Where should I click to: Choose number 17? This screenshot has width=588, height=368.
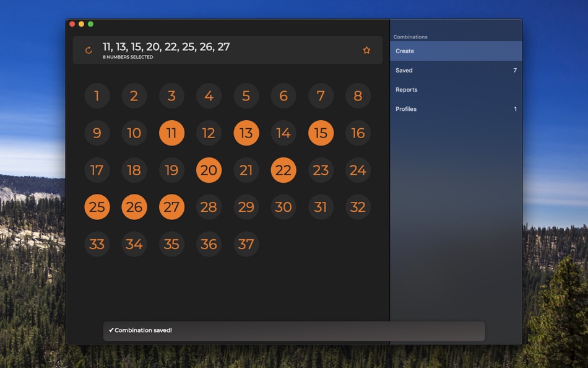pos(97,170)
